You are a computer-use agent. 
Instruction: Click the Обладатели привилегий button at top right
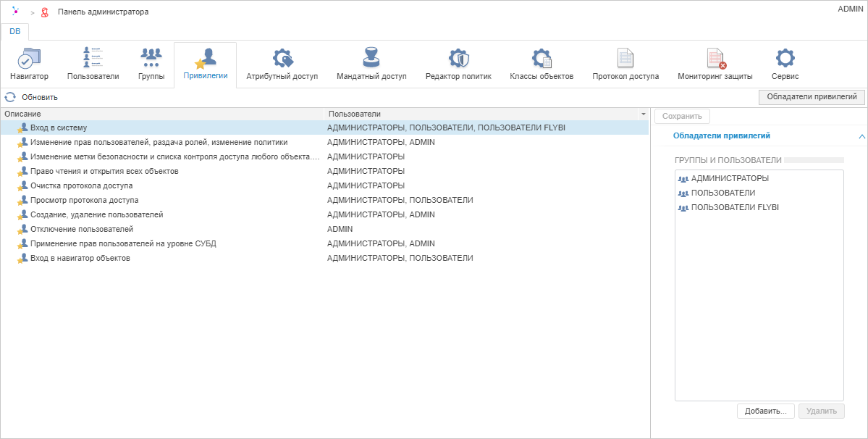tap(811, 97)
